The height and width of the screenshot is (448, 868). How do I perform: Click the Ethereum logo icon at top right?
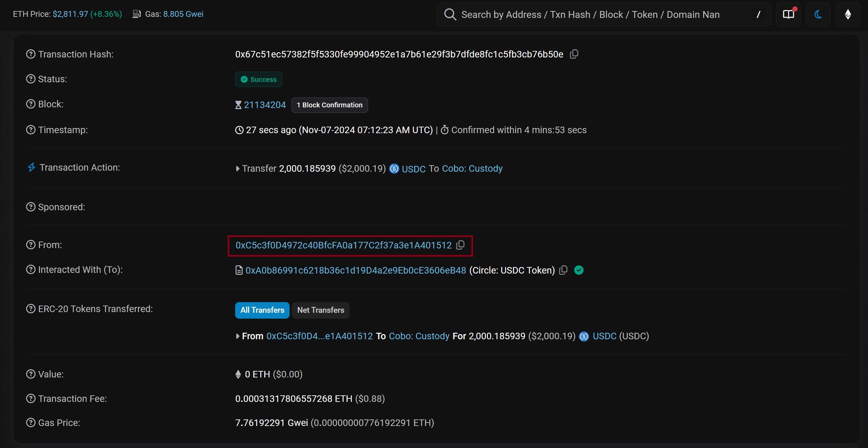pyautogui.click(x=848, y=14)
